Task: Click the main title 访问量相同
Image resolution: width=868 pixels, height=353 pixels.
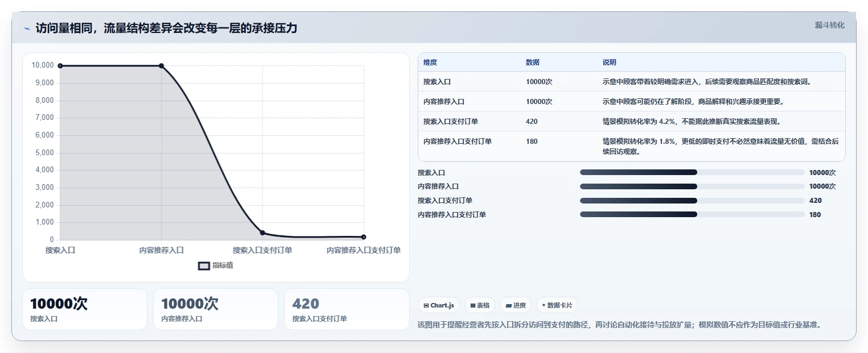Action: pyautogui.click(x=166, y=28)
